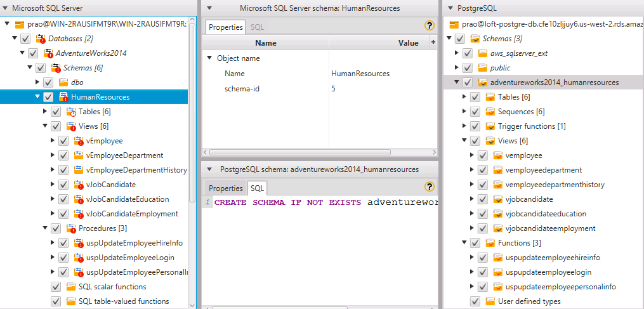Viewport: 644px width, 309px height.
Task: Select SQL tab in PostgreSQL schema panel
Action: coord(258,188)
